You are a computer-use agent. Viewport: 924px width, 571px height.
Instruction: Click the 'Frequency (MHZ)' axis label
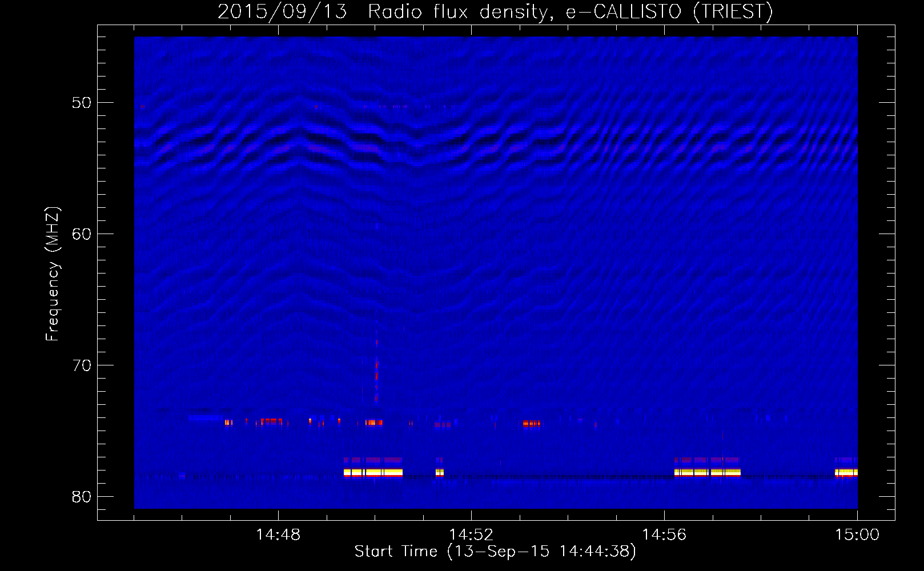point(53,274)
